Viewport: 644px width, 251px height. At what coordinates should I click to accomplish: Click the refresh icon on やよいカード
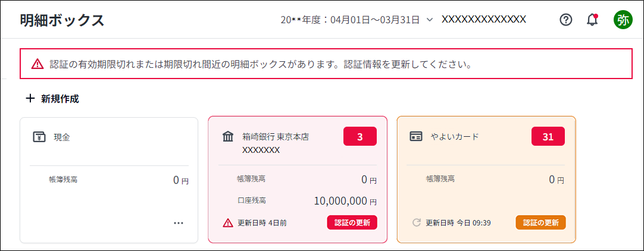tap(417, 223)
